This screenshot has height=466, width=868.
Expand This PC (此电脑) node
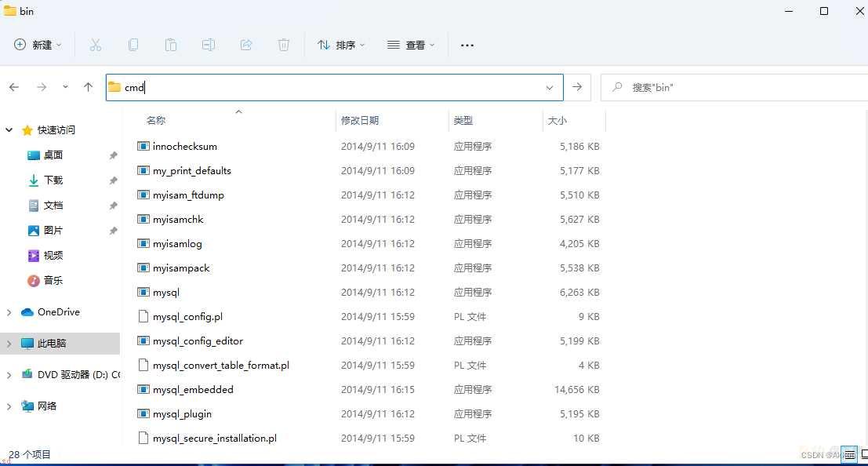[9, 344]
